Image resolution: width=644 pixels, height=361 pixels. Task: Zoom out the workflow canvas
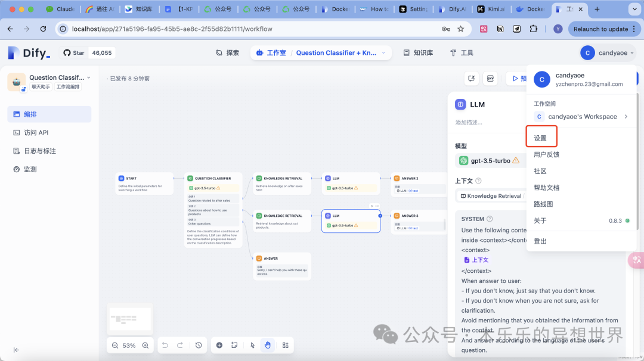click(115, 346)
